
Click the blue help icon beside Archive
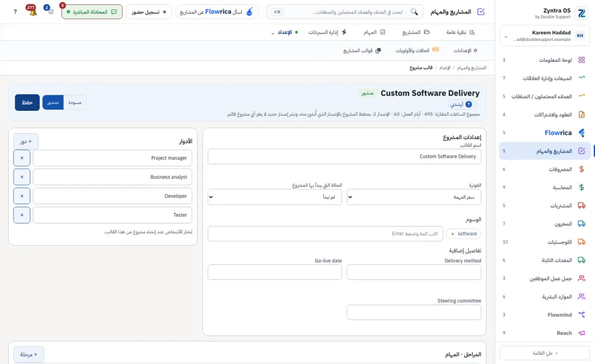[x=469, y=104]
